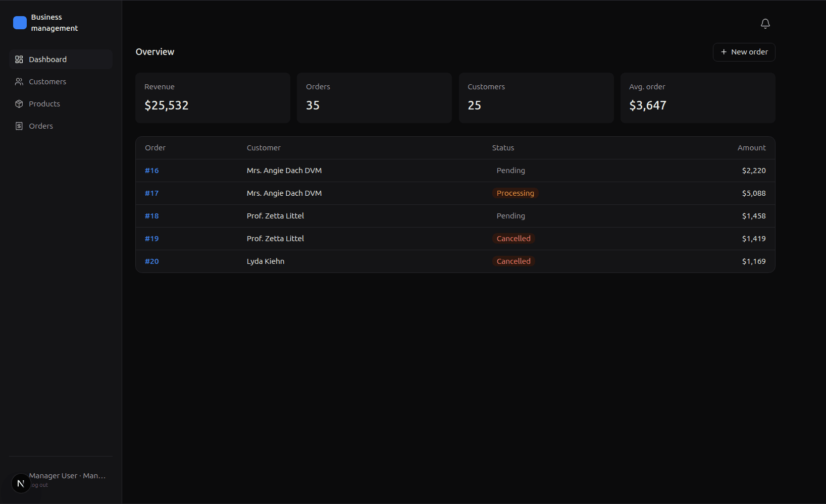Click the Amount column header

pyautogui.click(x=751, y=148)
